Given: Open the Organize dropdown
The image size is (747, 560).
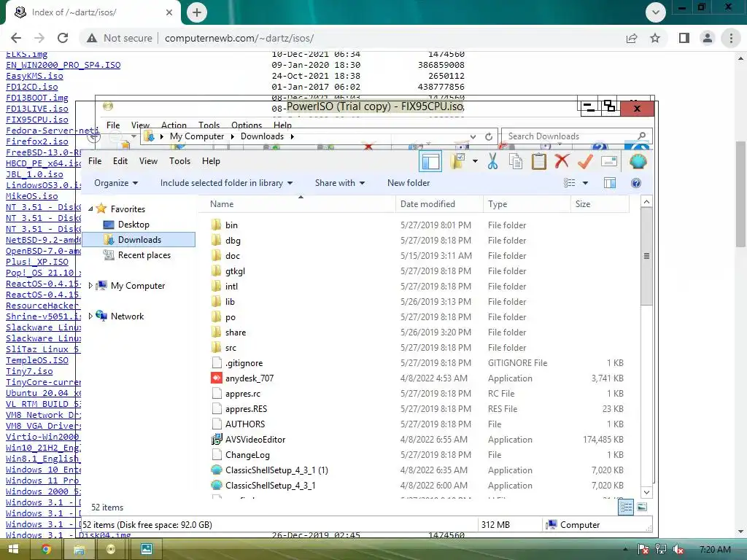Looking at the screenshot, I should 116,183.
